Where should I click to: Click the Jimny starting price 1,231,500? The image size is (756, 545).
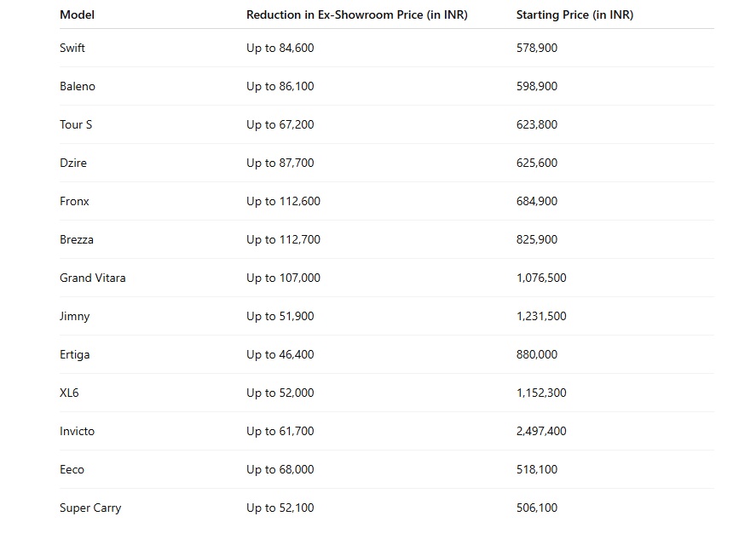click(x=541, y=316)
